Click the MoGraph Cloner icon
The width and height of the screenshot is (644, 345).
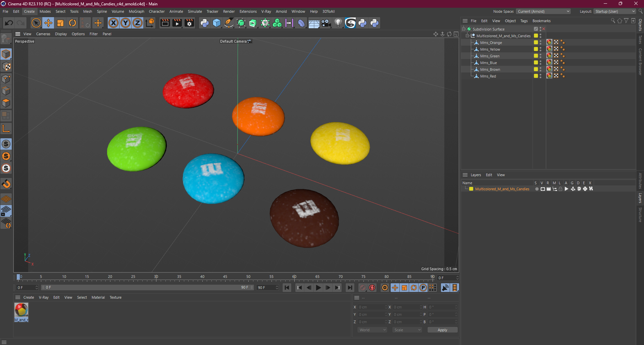pos(277,23)
